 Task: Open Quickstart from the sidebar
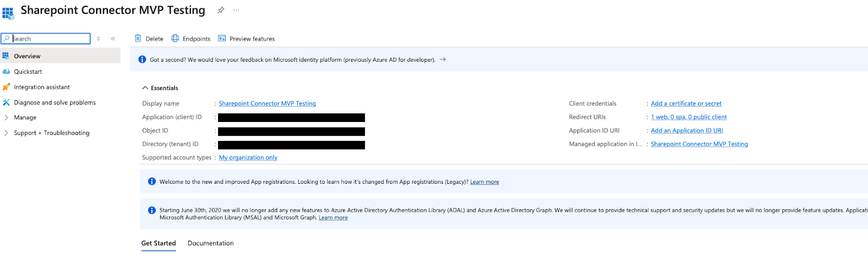[28, 72]
